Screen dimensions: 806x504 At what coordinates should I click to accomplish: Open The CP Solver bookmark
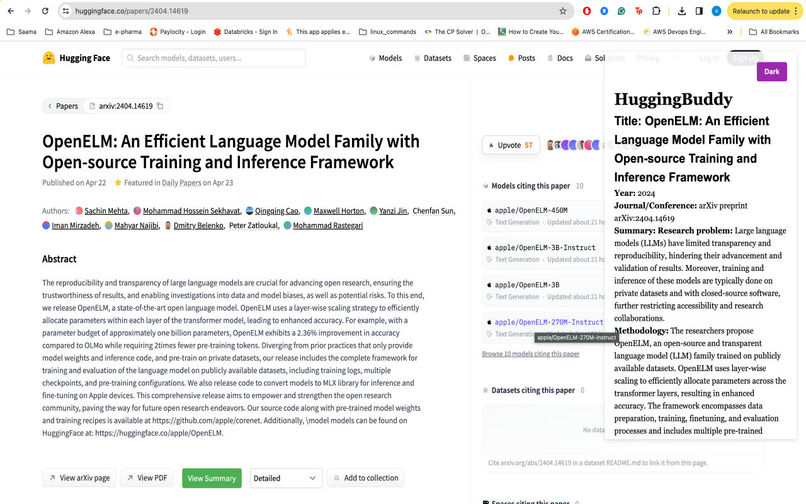pyautogui.click(x=457, y=31)
